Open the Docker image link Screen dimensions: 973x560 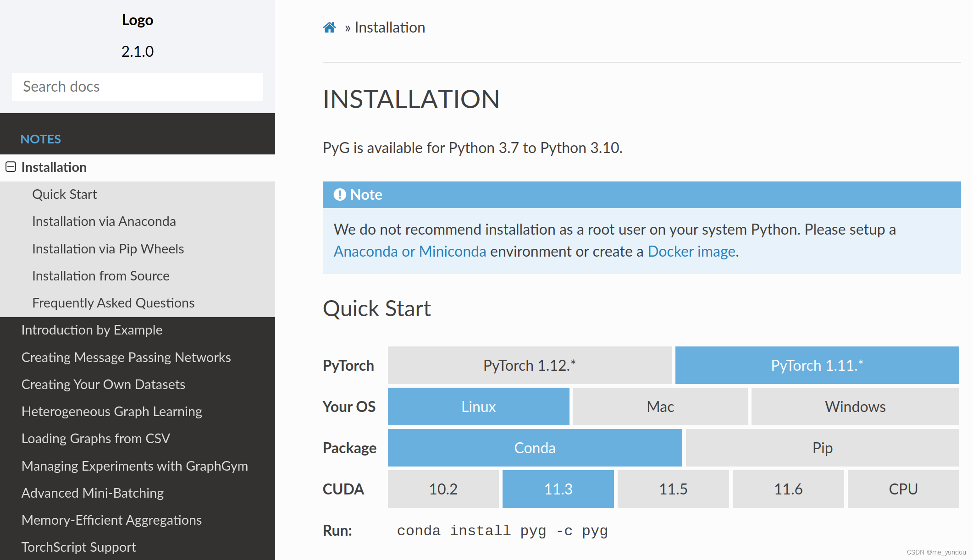[x=691, y=252]
